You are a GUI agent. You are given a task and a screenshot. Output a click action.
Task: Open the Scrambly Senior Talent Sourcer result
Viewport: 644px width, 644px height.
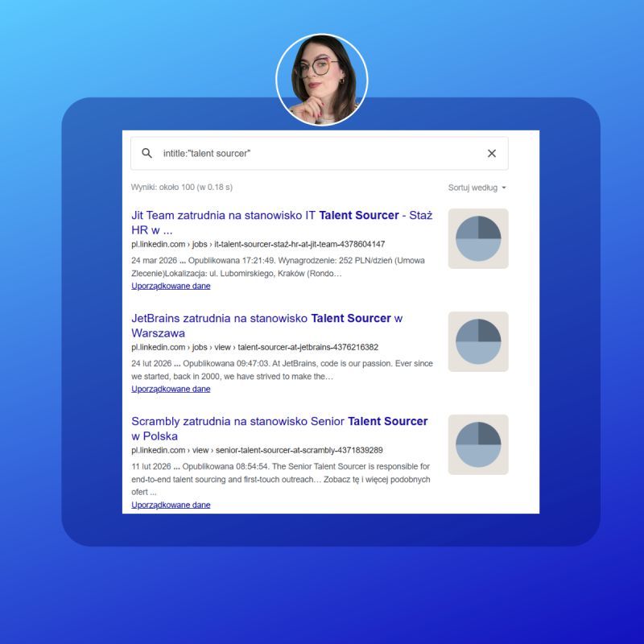[x=279, y=428]
